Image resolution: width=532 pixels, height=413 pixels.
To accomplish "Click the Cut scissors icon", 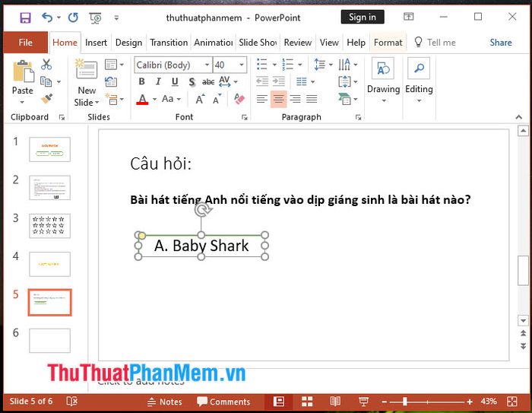I will 47,65.
